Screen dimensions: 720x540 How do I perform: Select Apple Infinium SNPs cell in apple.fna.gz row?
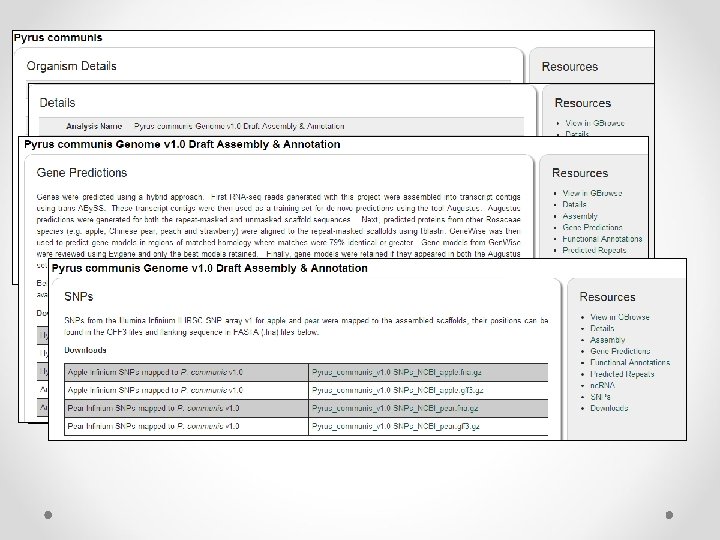[x=186, y=372]
